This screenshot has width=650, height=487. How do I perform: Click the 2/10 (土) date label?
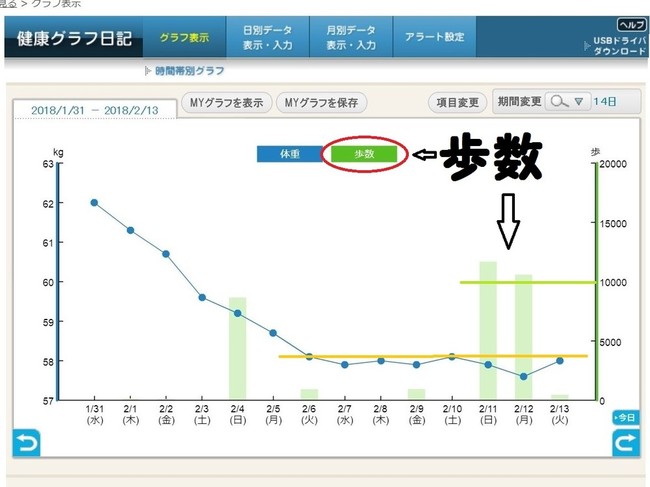(x=452, y=414)
